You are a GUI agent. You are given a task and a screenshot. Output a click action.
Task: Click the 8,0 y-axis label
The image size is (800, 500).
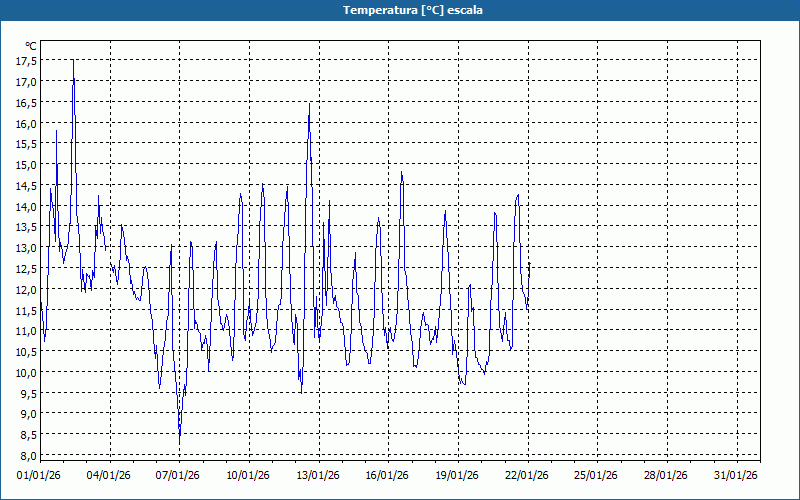click(x=29, y=455)
